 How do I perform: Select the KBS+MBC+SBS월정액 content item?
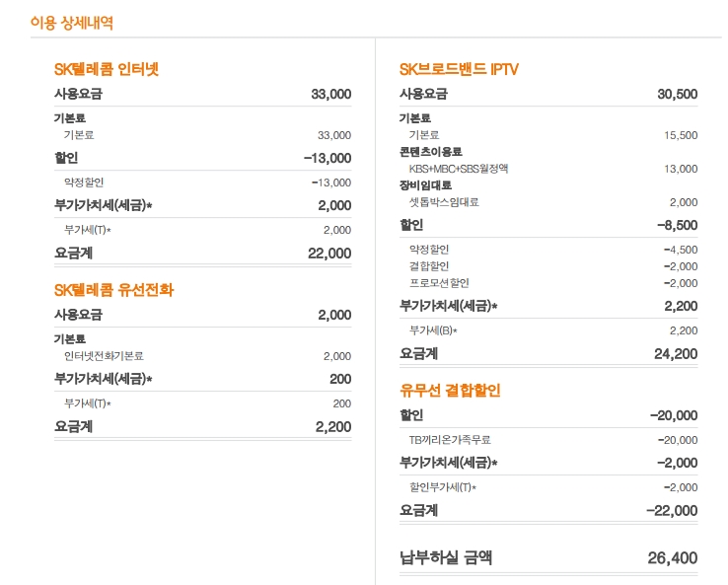pyautogui.click(x=459, y=169)
